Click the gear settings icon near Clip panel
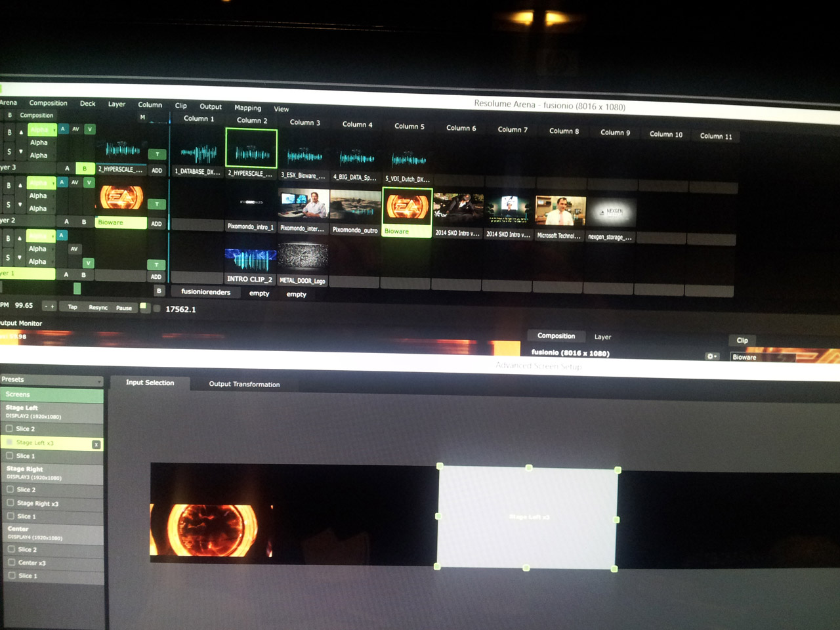Screen dimensions: 840x630 (711, 356)
